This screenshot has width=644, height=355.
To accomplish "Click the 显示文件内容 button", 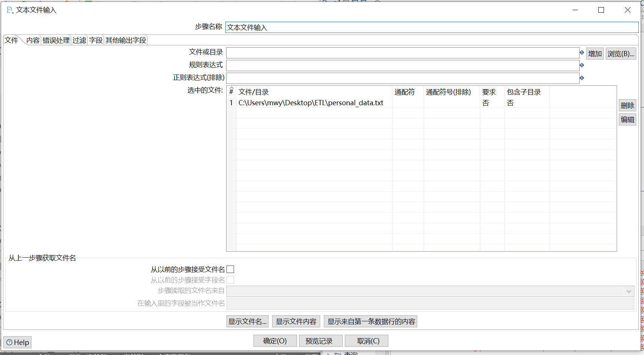I will click(296, 321).
